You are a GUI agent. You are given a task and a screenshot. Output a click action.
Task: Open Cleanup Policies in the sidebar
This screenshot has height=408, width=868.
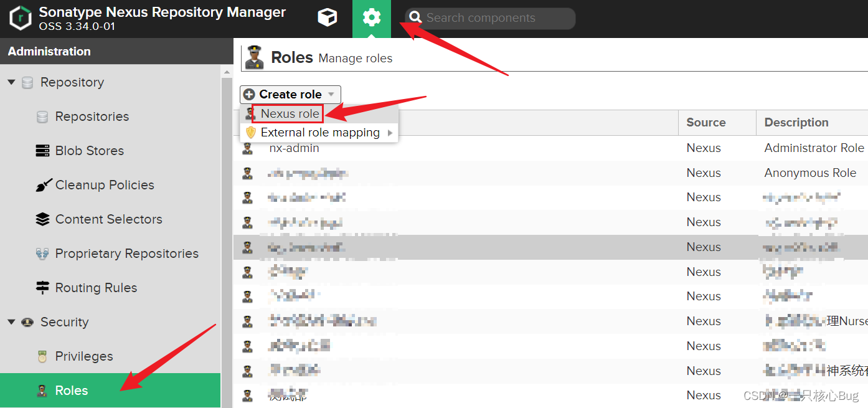point(105,185)
